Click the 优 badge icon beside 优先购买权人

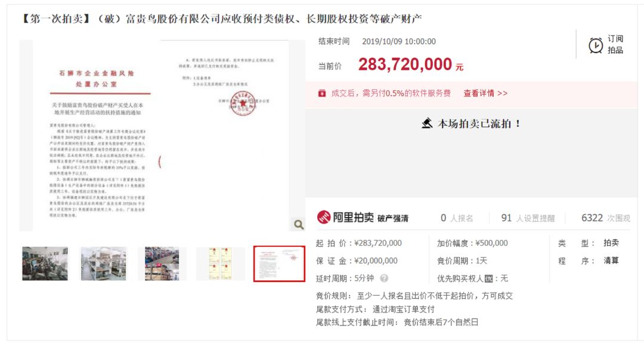coord(488,279)
